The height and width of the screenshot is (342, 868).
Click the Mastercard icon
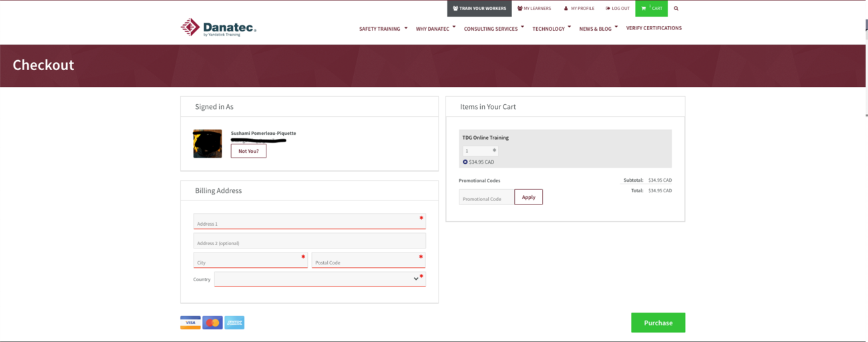pyautogui.click(x=212, y=323)
